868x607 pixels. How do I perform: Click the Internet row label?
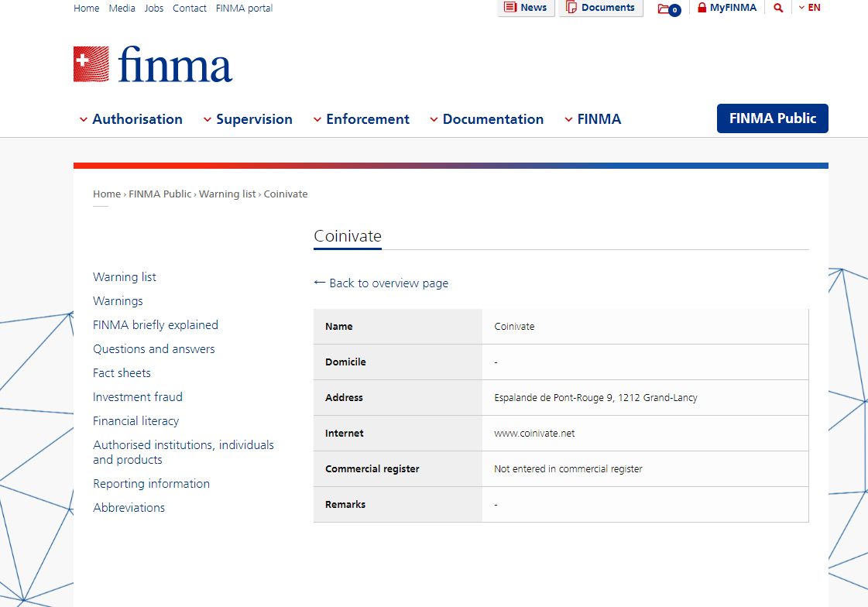(x=345, y=434)
